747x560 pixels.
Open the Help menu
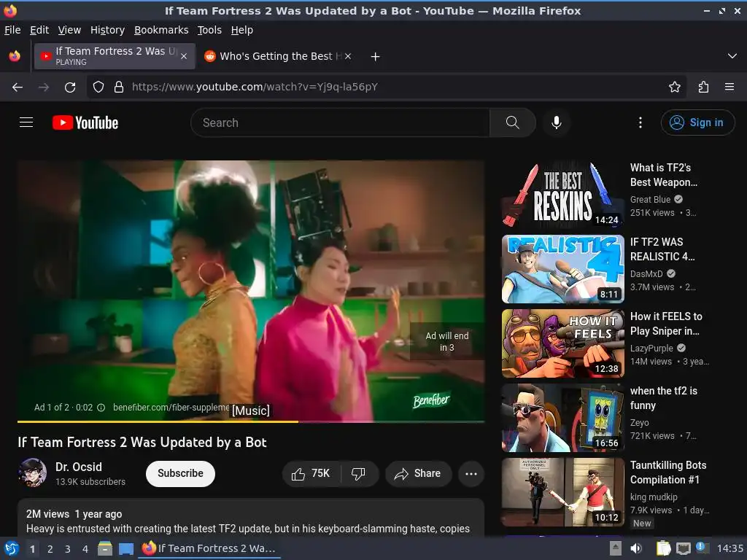click(242, 30)
